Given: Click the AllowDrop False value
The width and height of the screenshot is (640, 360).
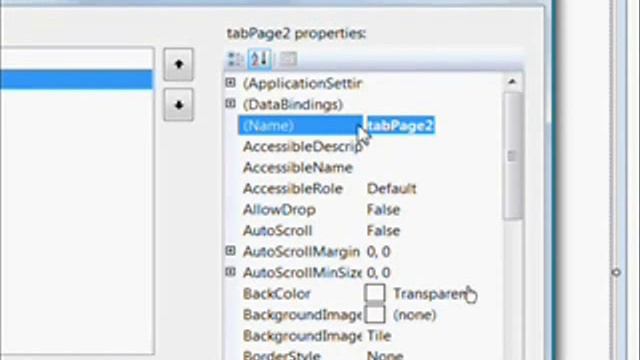Looking at the screenshot, I should (x=383, y=210).
